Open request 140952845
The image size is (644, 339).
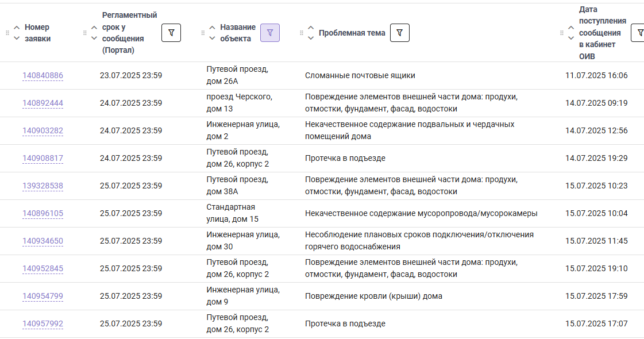tap(43, 268)
